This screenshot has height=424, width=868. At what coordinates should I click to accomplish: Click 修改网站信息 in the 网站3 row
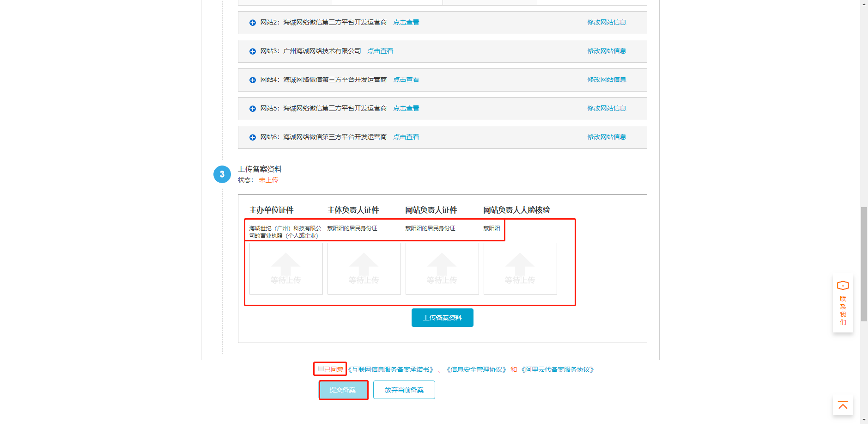pos(607,51)
